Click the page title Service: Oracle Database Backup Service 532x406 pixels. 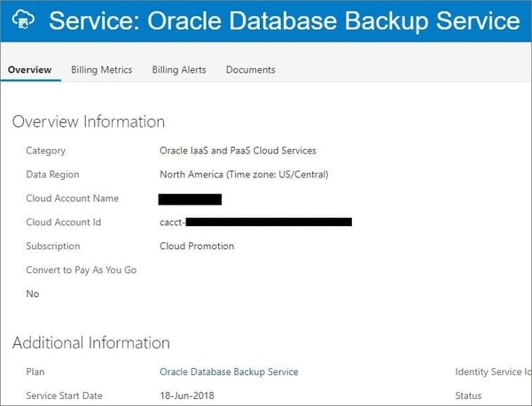pos(284,21)
